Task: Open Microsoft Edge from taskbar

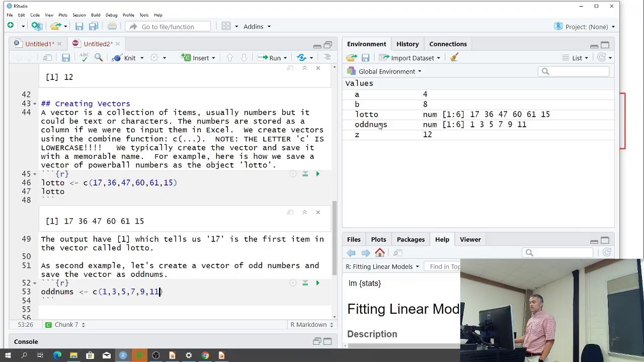Action: tap(57, 356)
